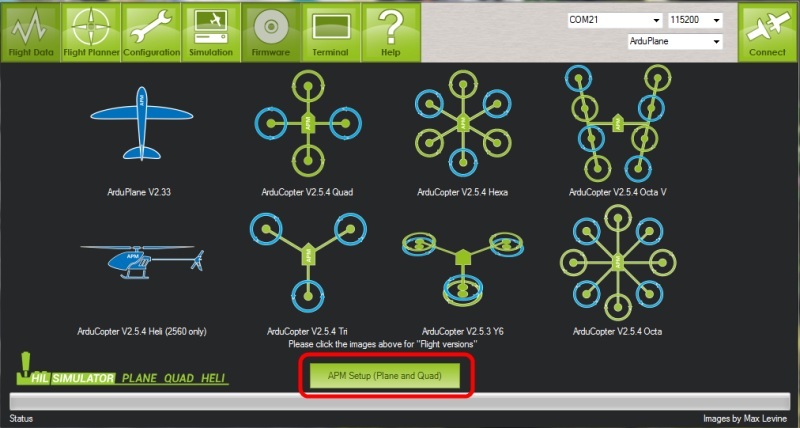
Task: Select the ArduPlane V2.33 airplane image
Action: [x=141, y=125]
